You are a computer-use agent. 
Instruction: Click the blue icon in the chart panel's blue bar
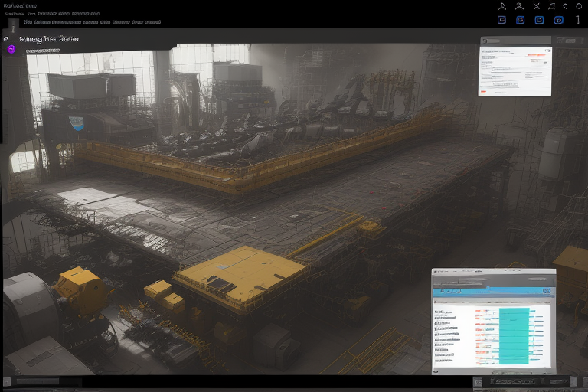547,292
